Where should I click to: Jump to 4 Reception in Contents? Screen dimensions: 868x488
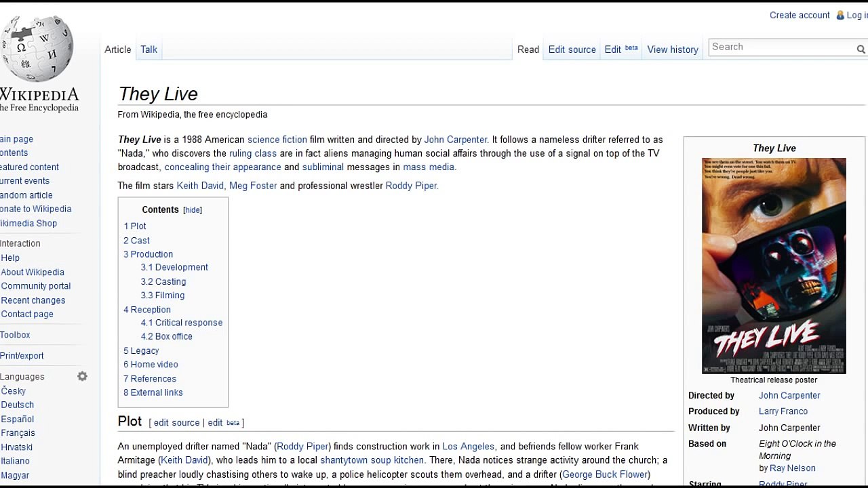pyautogui.click(x=147, y=310)
